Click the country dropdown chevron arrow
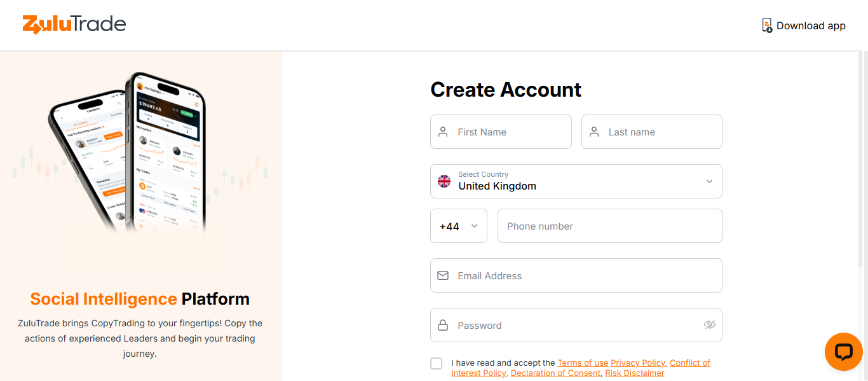868x381 pixels. point(709,181)
